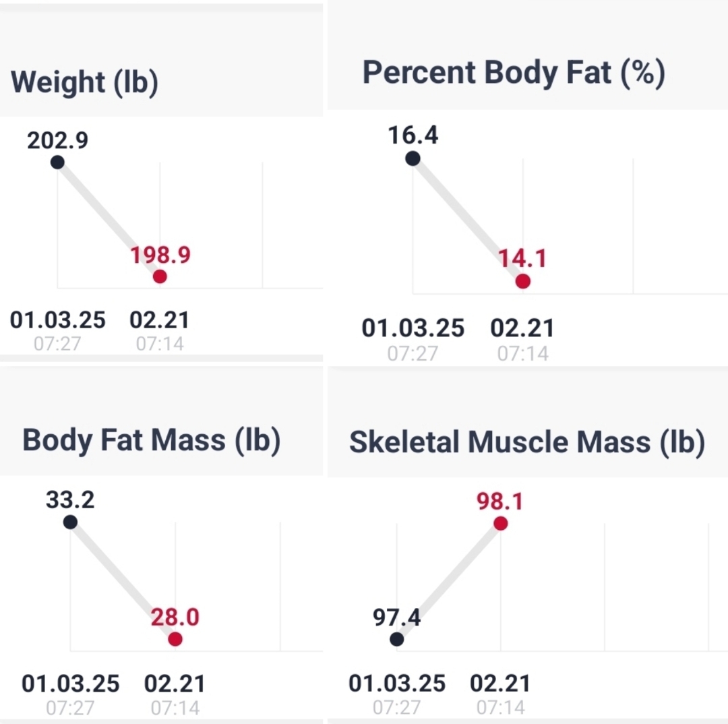
Task: Click the red 14.1 body fat percent point
Action: tap(522, 281)
